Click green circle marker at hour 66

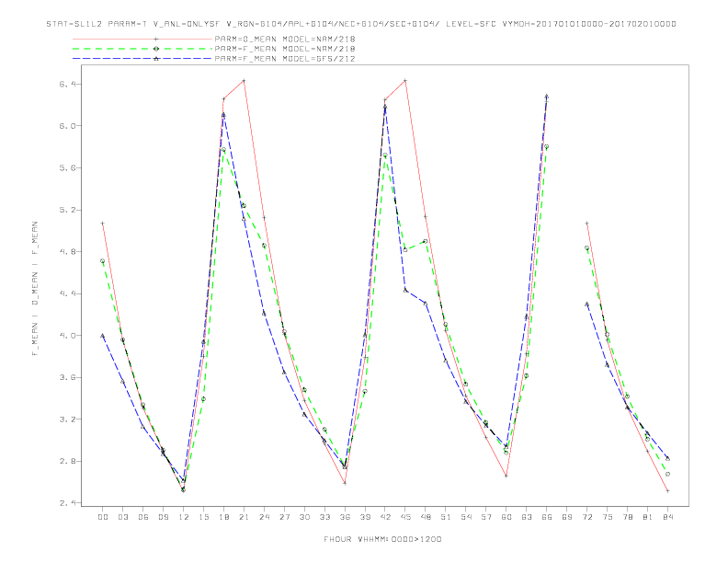[x=547, y=147]
